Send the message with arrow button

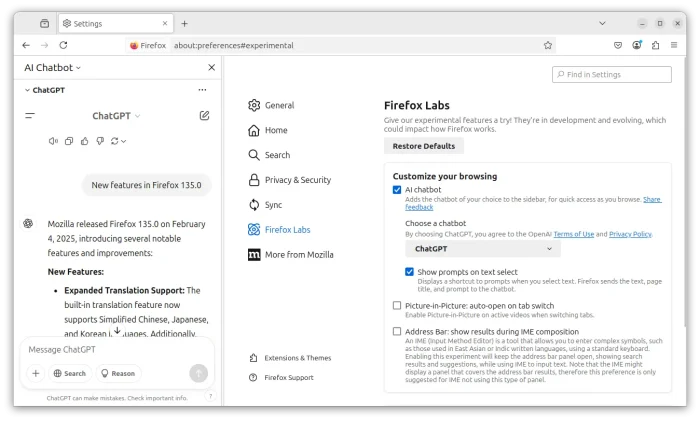click(x=199, y=373)
